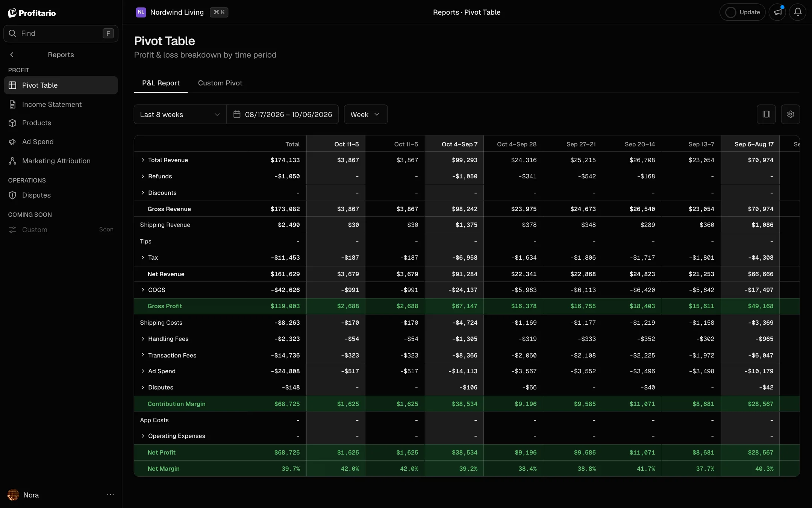Click the column layout icon
Image resolution: width=812 pixels, height=508 pixels.
(x=766, y=114)
